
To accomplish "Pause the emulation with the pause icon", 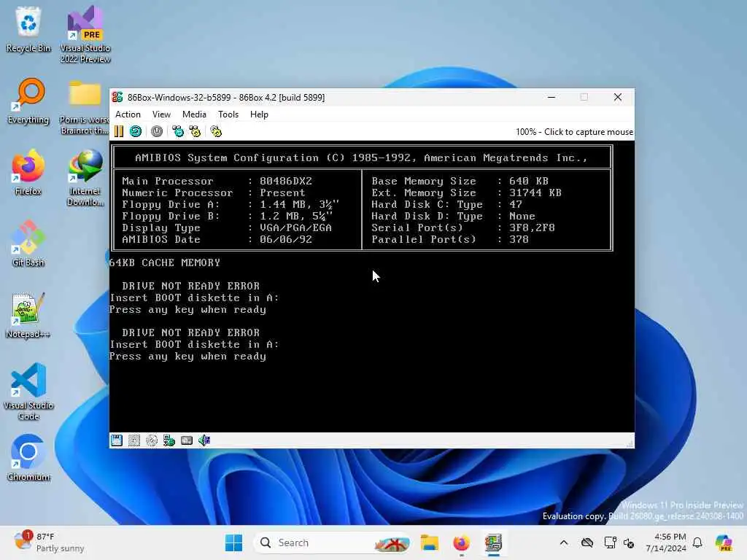I will [119, 131].
